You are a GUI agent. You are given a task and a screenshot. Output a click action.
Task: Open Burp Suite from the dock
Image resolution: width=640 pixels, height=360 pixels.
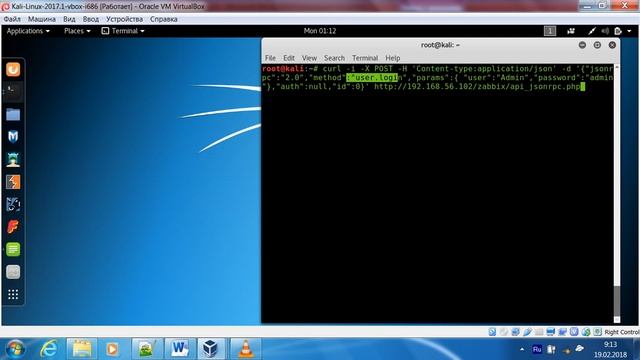tap(13, 182)
